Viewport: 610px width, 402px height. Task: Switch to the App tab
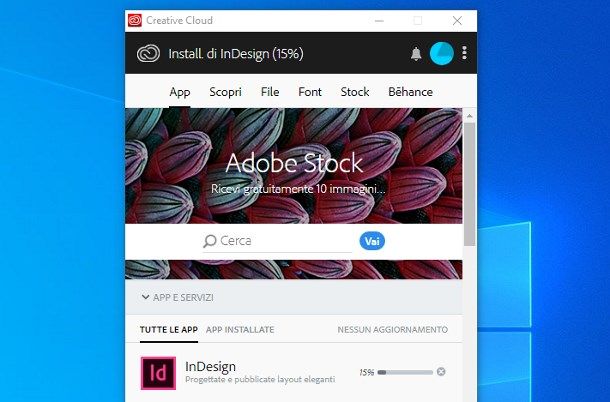180,92
